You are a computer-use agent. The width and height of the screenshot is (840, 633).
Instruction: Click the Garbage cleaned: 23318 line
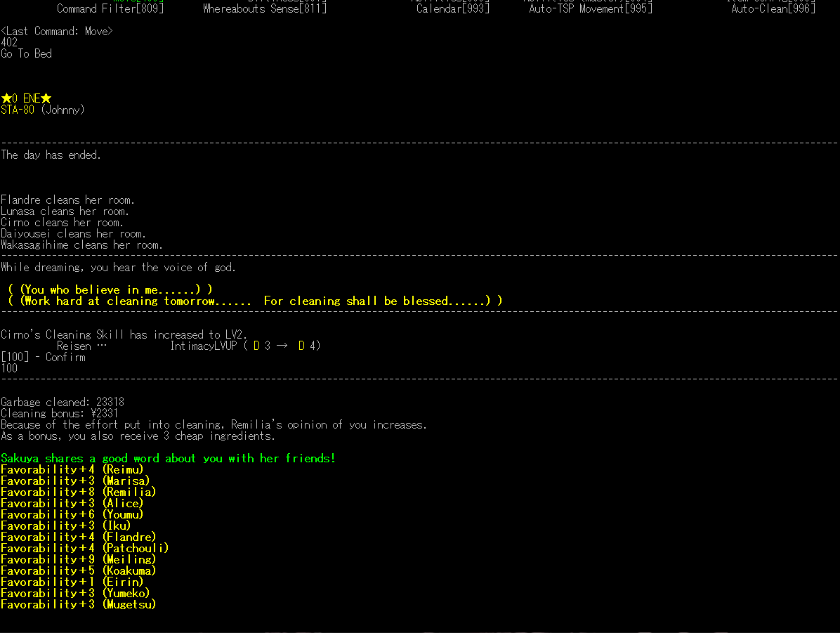click(x=63, y=402)
